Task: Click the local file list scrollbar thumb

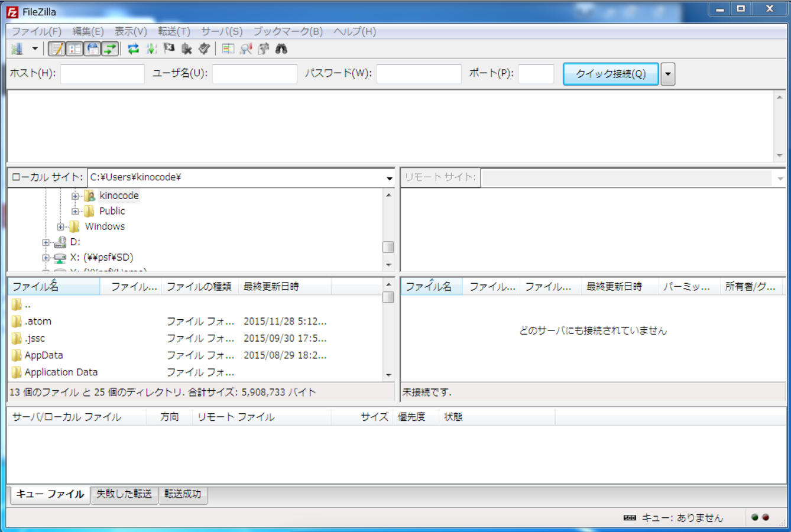Action: 388,297
